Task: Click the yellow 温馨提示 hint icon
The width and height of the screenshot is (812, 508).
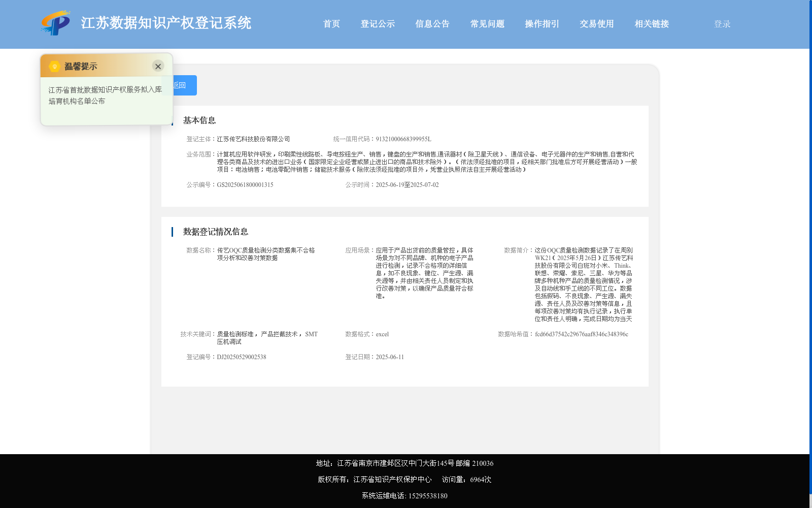Action: point(54,66)
